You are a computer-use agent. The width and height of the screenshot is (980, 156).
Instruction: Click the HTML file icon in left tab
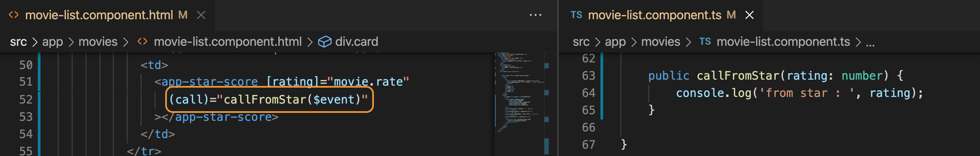click(14, 15)
